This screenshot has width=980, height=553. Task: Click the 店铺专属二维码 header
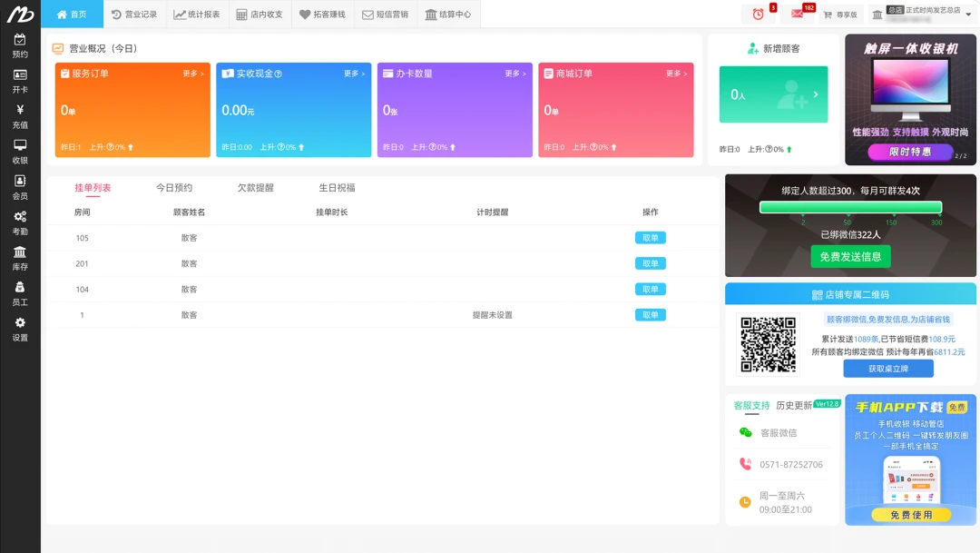pos(850,294)
